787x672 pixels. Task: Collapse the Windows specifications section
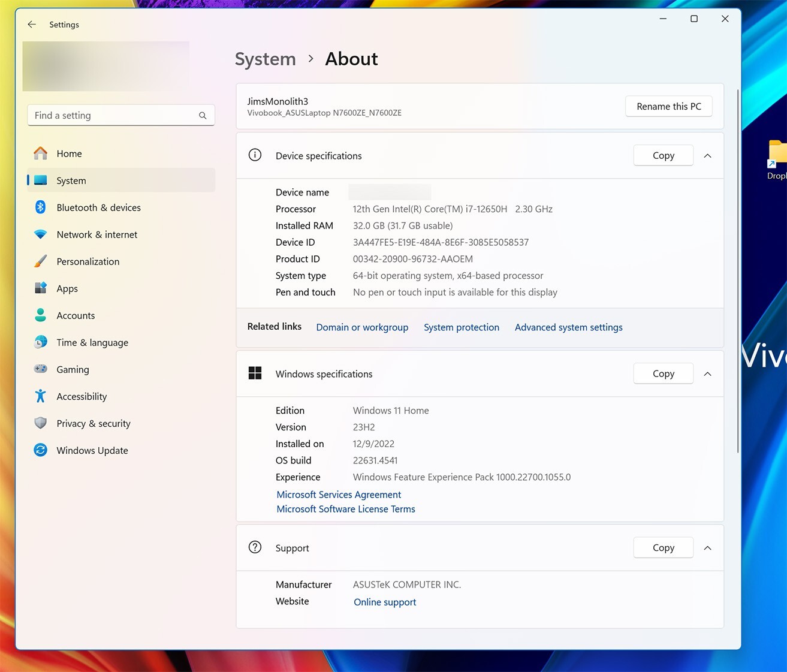coord(707,374)
